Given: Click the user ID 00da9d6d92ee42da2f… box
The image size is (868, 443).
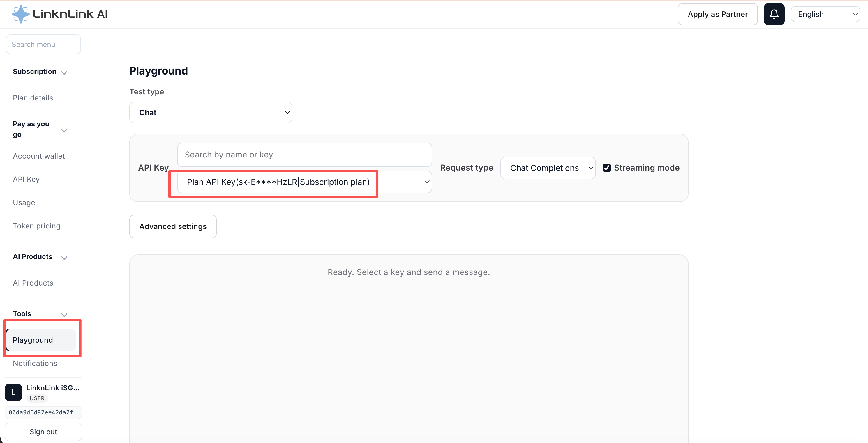Looking at the screenshot, I should (x=43, y=412).
